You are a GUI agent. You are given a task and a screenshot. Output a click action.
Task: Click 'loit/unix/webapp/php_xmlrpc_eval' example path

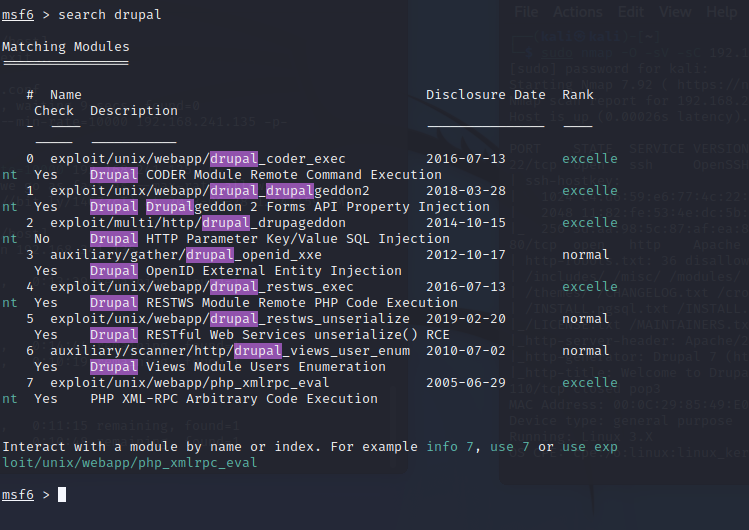(x=129, y=463)
